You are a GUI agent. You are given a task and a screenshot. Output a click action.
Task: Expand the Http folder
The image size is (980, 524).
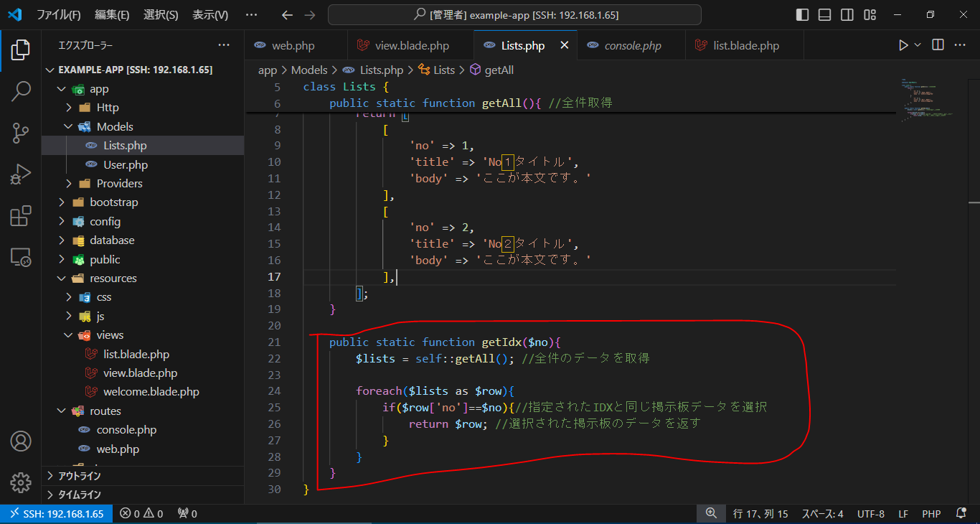[x=143, y=108]
